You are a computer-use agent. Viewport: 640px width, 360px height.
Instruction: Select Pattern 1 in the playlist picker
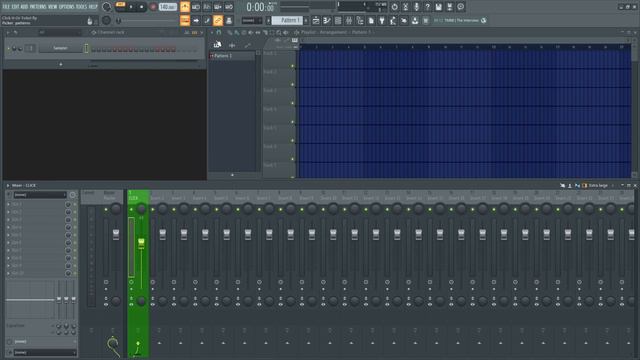232,56
